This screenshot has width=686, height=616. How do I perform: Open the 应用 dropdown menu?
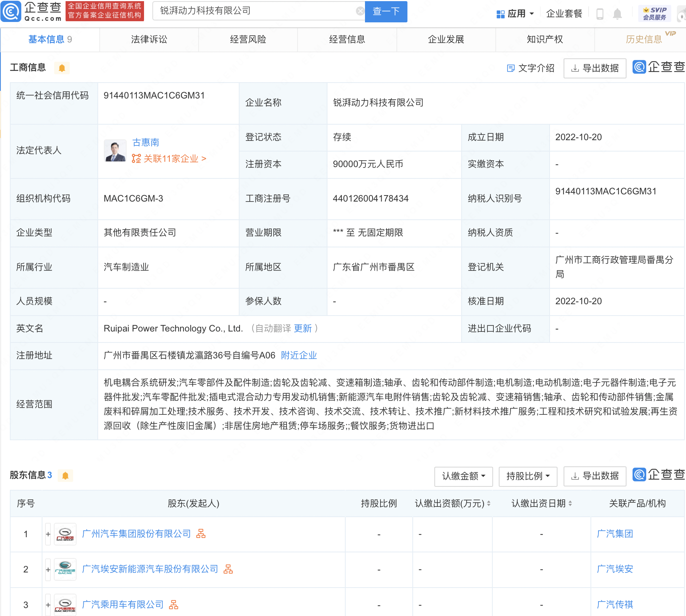click(515, 14)
